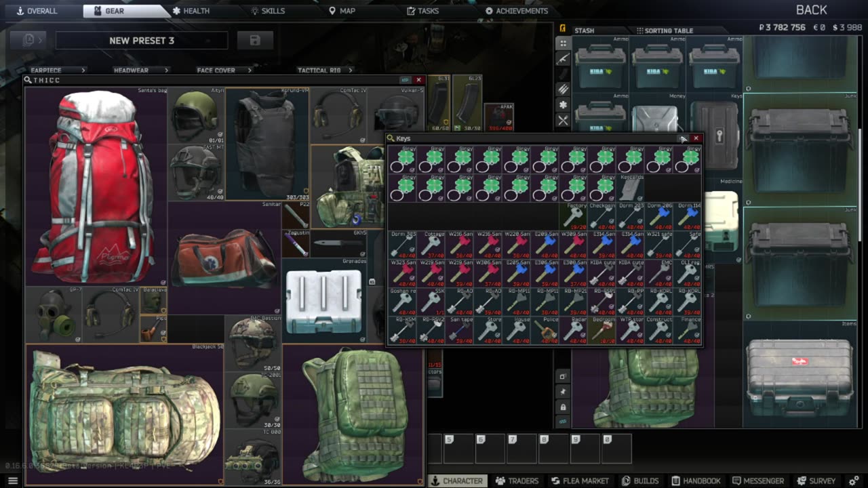Click the BACK button
The image size is (868, 488).
[x=811, y=9]
